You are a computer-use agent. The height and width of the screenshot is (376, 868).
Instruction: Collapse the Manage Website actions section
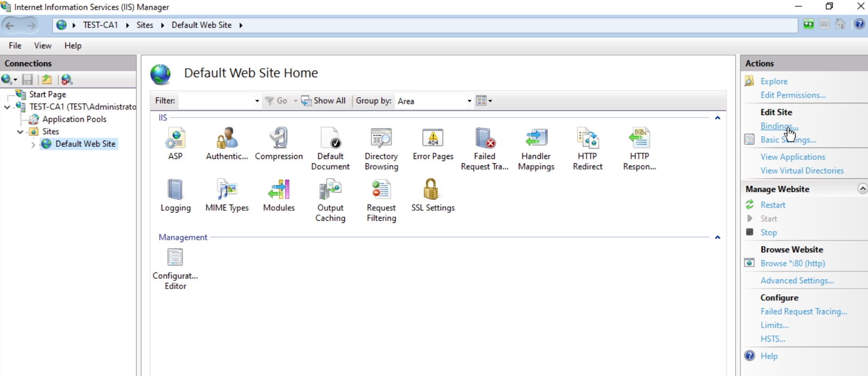coord(862,189)
